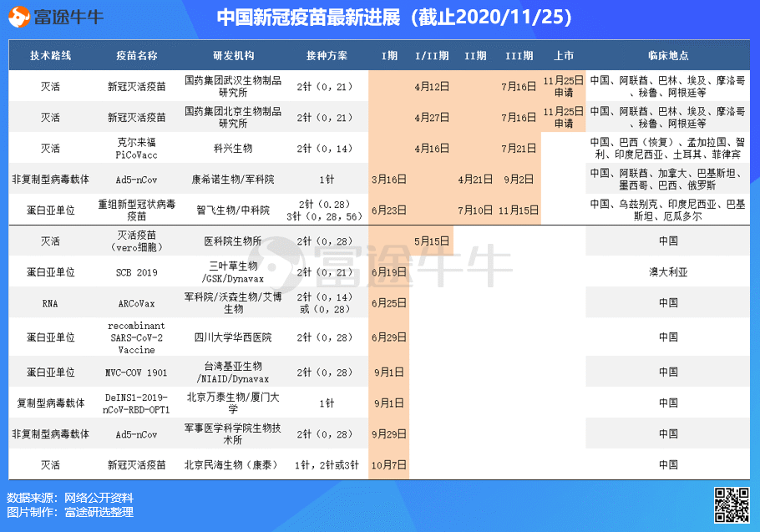Viewport: 760px width, 532px height.
Task: Click the 技术路线 column header
Action: coord(50,56)
